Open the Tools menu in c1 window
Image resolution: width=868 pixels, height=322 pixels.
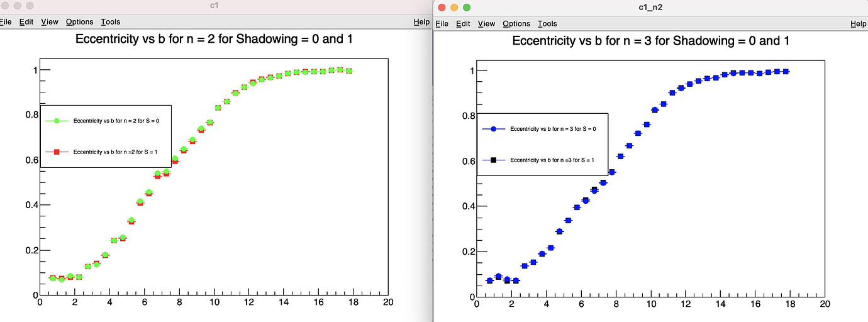coord(111,22)
